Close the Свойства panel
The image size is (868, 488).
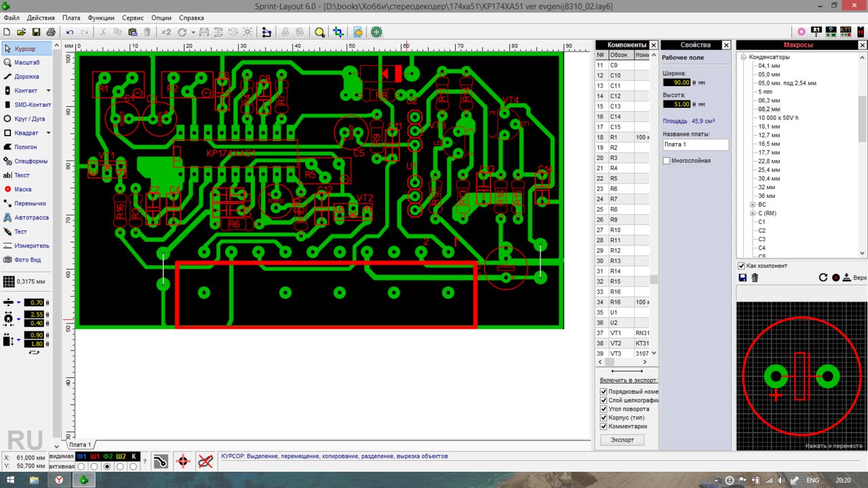tap(726, 45)
